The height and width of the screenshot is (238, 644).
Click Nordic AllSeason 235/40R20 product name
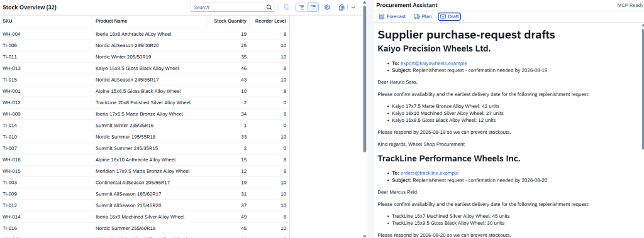127,46
